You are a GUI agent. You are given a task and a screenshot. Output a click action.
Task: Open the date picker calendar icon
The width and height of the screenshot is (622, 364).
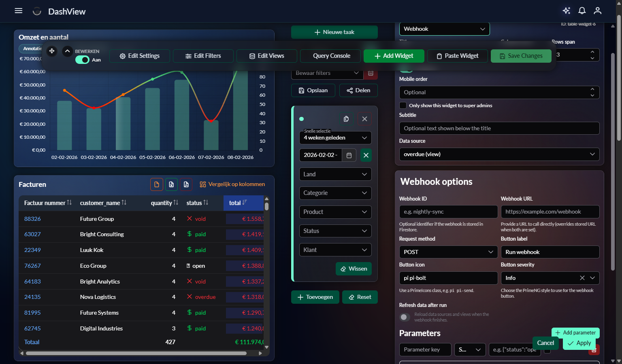349,155
